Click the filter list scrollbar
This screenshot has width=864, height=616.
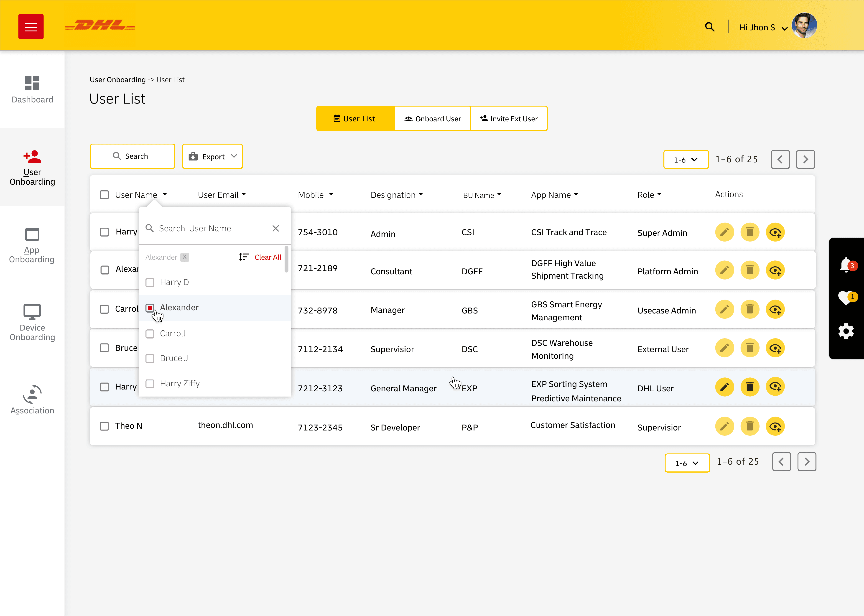click(286, 260)
